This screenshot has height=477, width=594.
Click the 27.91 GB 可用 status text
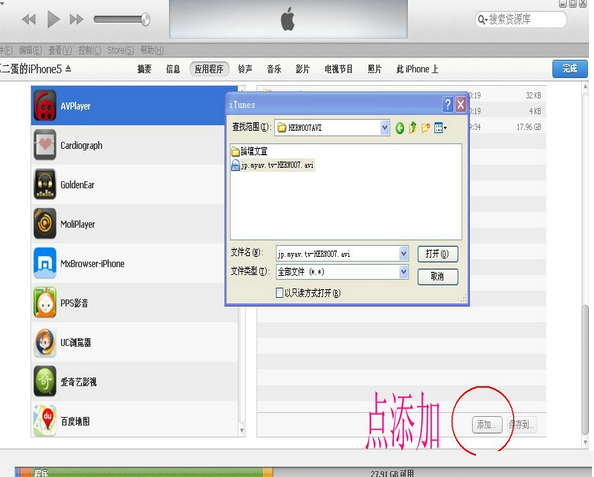click(x=392, y=473)
